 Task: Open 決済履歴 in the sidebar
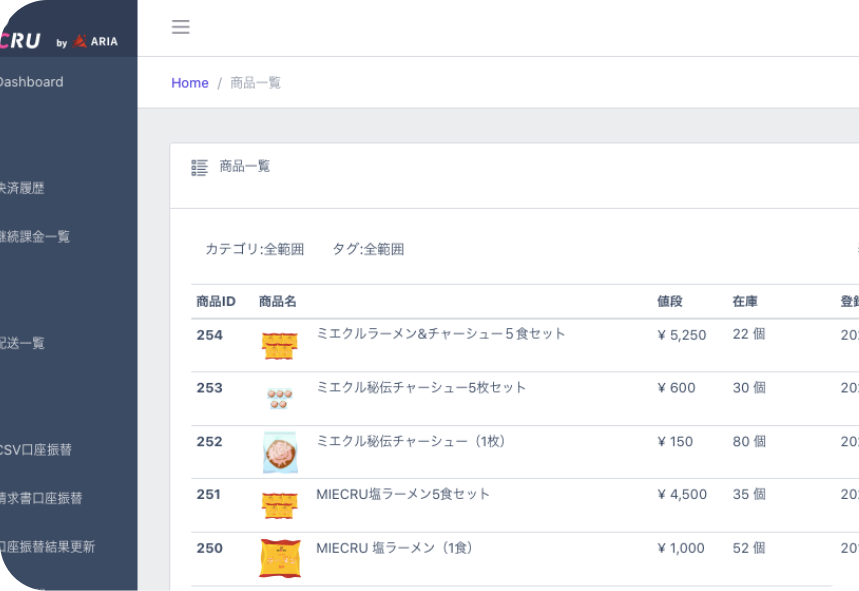(22, 188)
